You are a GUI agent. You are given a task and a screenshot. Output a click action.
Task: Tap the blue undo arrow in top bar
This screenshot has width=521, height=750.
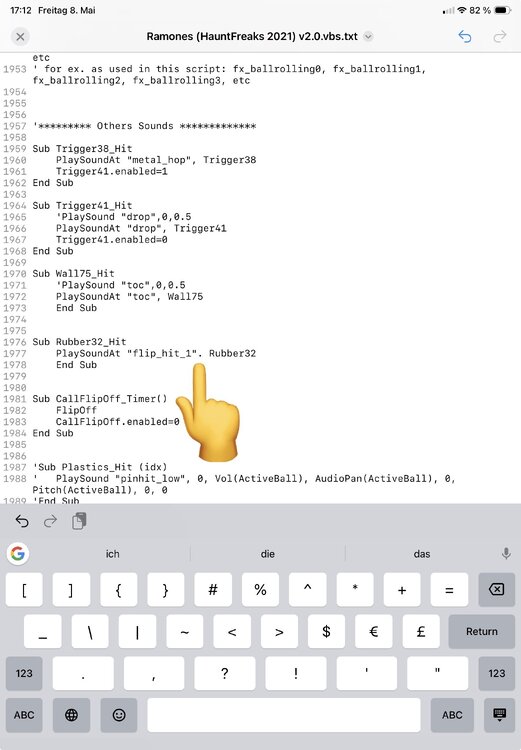tap(465, 37)
